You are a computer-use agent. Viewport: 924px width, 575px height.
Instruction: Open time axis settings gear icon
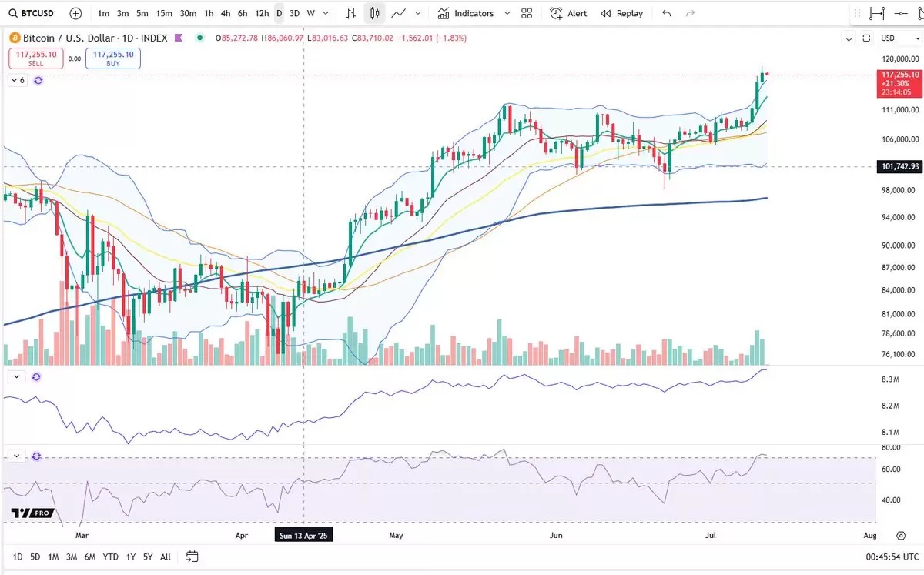pos(900,535)
